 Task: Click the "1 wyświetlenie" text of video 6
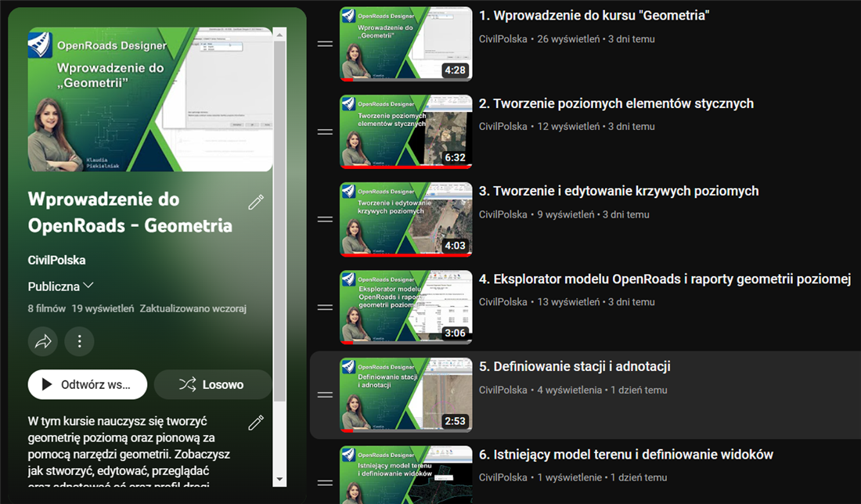click(x=569, y=477)
